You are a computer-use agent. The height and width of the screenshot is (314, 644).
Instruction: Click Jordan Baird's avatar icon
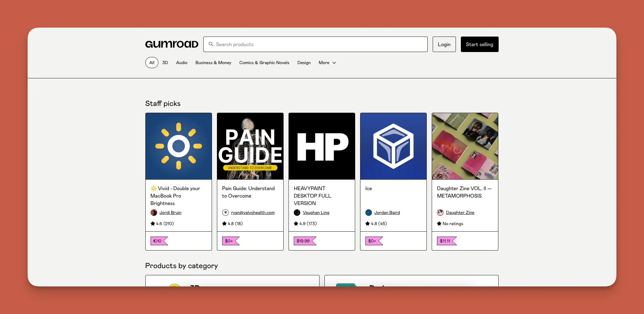pyautogui.click(x=368, y=212)
